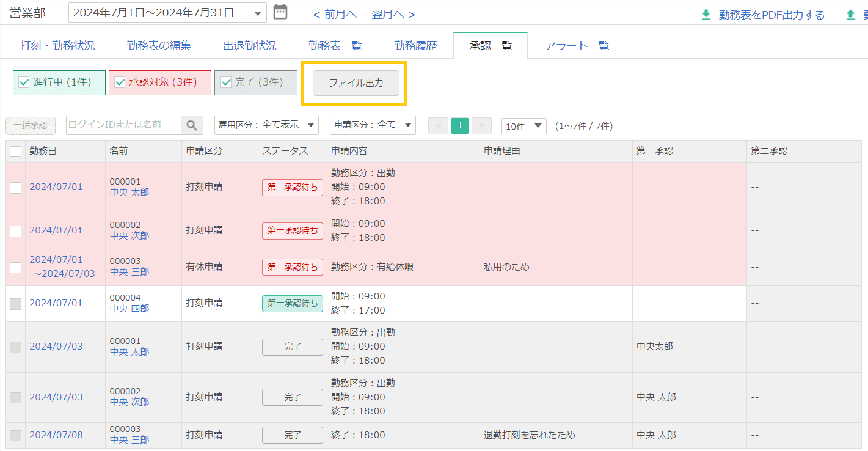Click the upload arrow icon at top right
The height and width of the screenshot is (451, 868).
850,15
